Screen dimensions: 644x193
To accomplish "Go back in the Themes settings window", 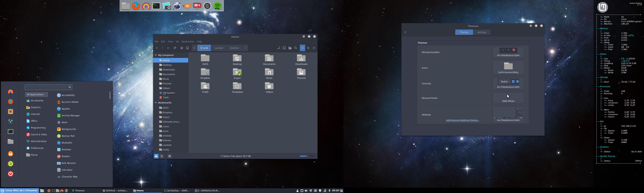I will point(406,33).
